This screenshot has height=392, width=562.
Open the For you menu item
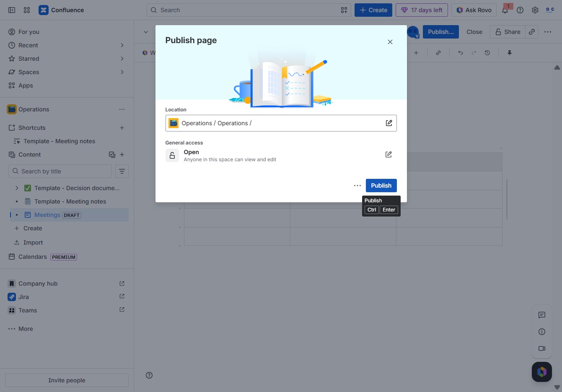coord(67,32)
